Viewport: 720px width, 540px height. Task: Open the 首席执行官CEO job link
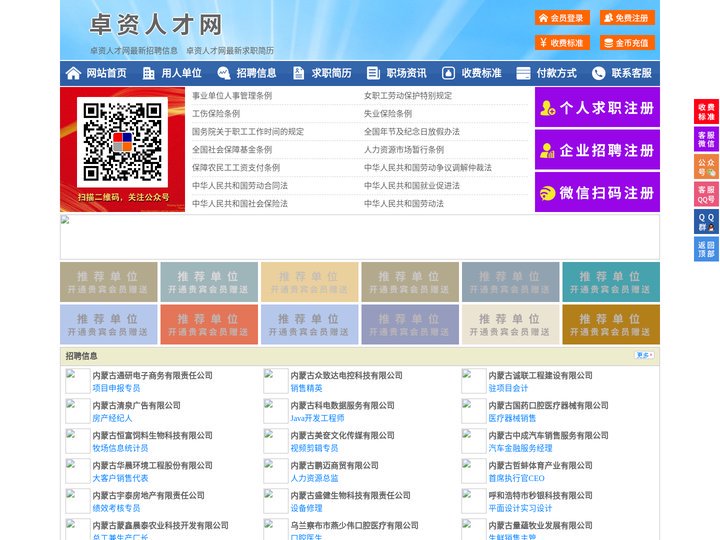pyautogui.click(x=517, y=478)
